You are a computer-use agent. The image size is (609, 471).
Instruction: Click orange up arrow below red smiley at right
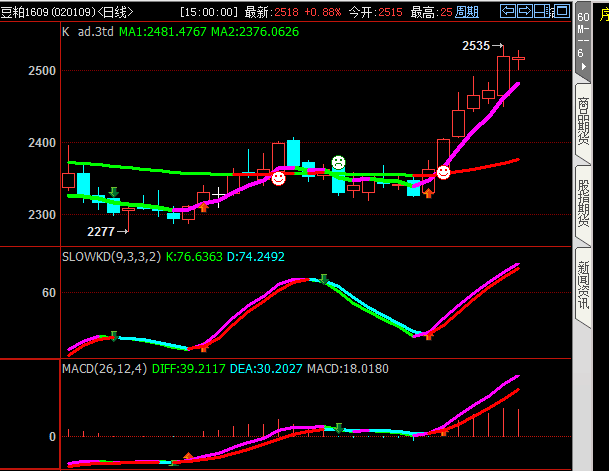428,193
